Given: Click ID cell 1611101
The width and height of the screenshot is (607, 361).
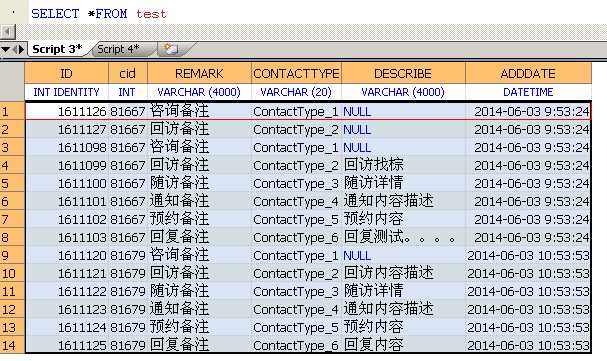Looking at the screenshot, I should [67, 202].
